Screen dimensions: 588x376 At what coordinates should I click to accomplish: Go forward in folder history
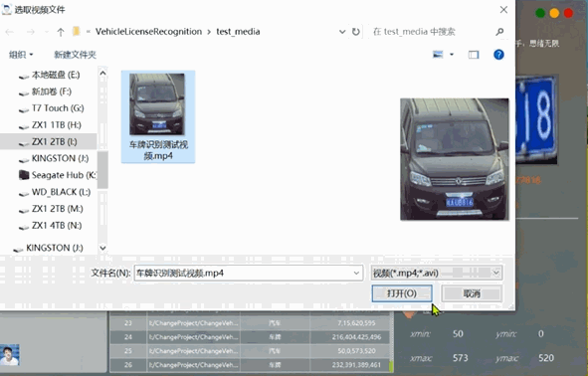(x=31, y=32)
